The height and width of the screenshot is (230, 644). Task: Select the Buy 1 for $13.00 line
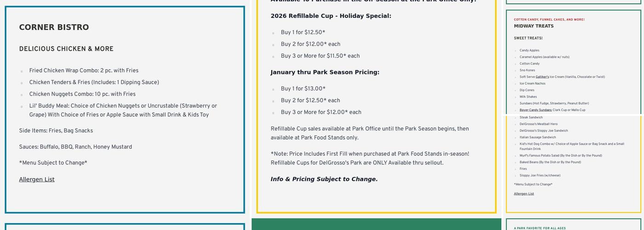click(303, 89)
